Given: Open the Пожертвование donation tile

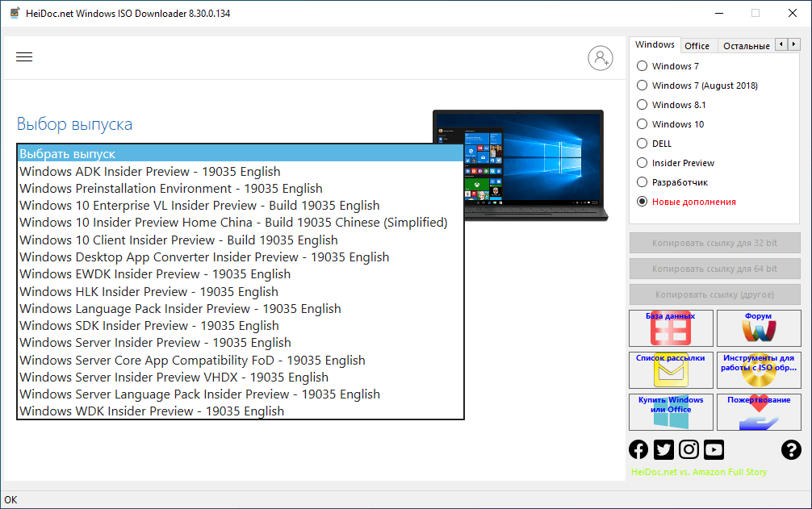Looking at the screenshot, I should 759,411.
